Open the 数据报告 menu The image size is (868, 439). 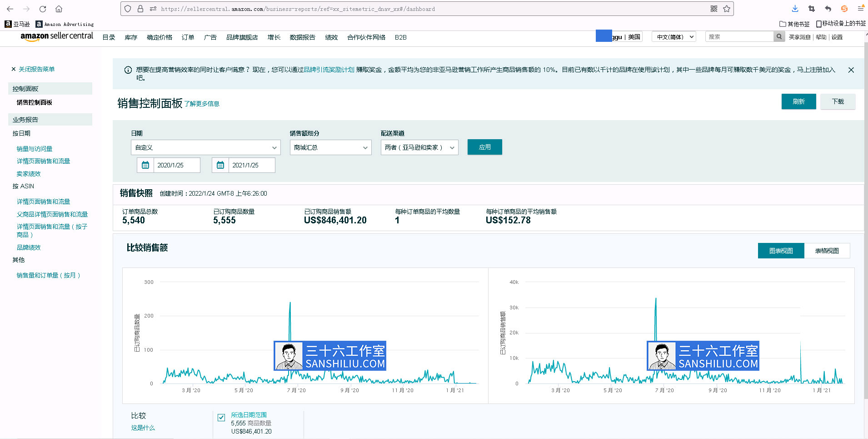[x=302, y=37]
